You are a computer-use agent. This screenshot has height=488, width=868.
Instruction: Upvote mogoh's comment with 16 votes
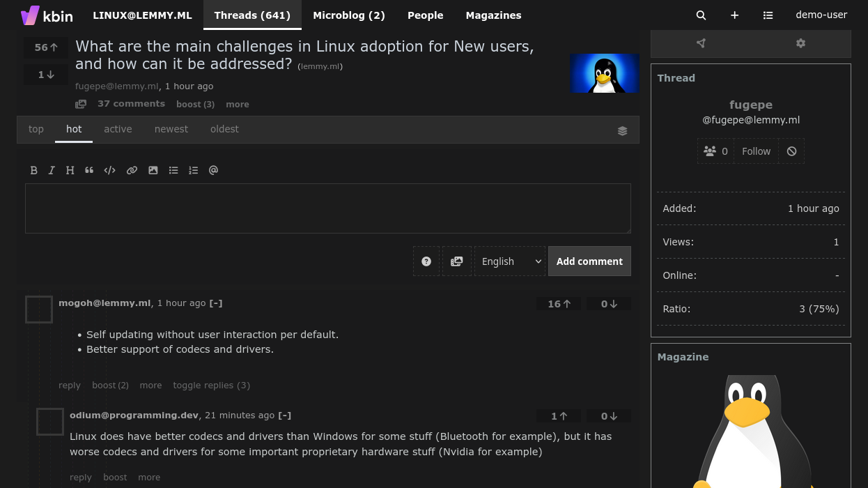click(559, 304)
